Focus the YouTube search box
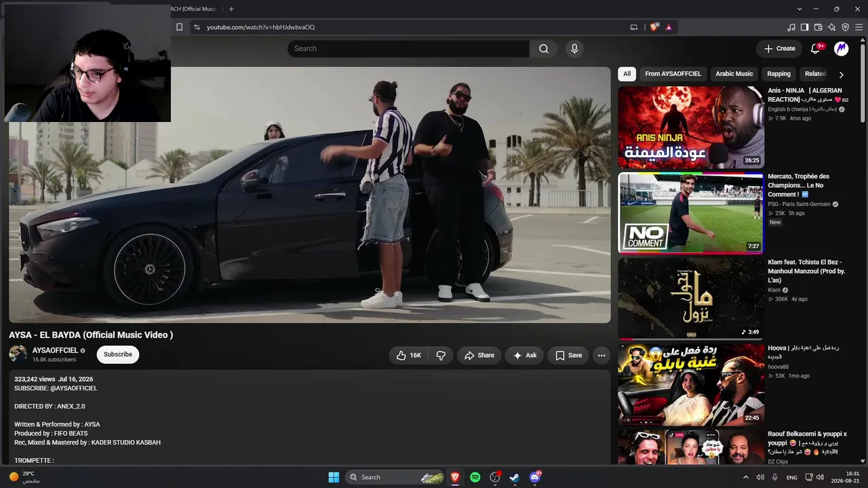 (408, 49)
